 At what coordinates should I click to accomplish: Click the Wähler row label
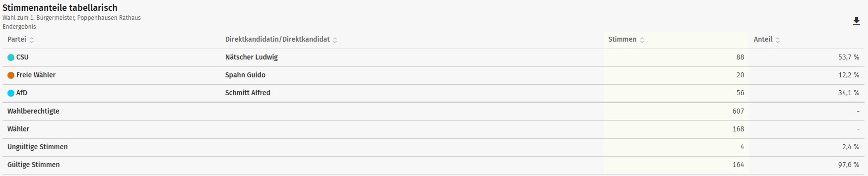click(x=18, y=129)
